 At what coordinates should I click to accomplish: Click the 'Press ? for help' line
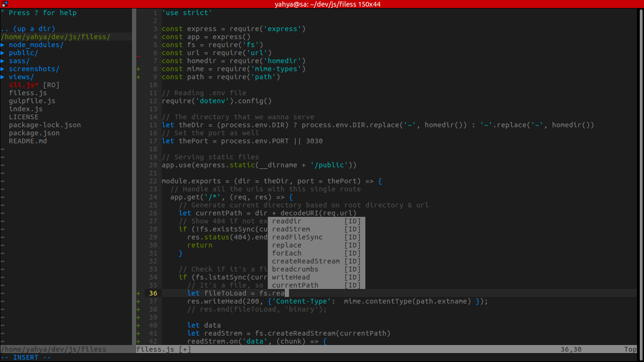pyautogui.click(x=38, y=13)
